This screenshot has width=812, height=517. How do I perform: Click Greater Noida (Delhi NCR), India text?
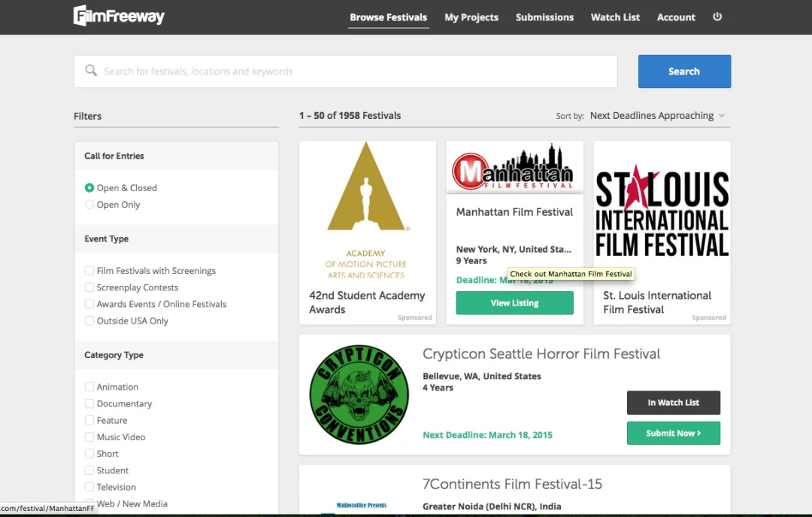[x=492, y=506]
